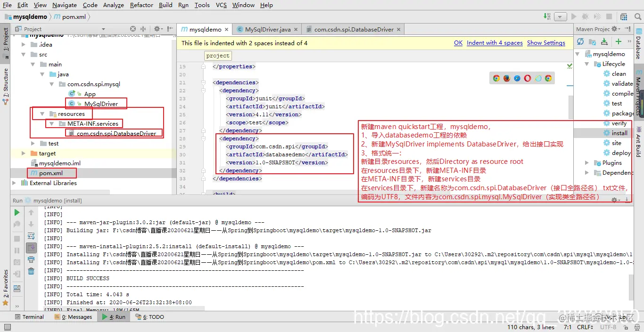Image resolution: width=644 pixels, height=332 pixels.
Task: Expand the test folder
Action: click(33, 144)
